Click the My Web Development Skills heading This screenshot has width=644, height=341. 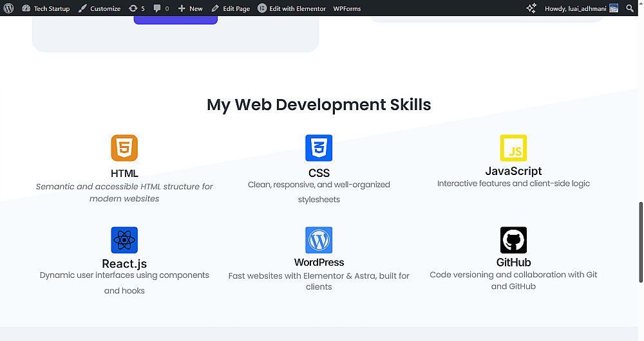tap(319, 105)
